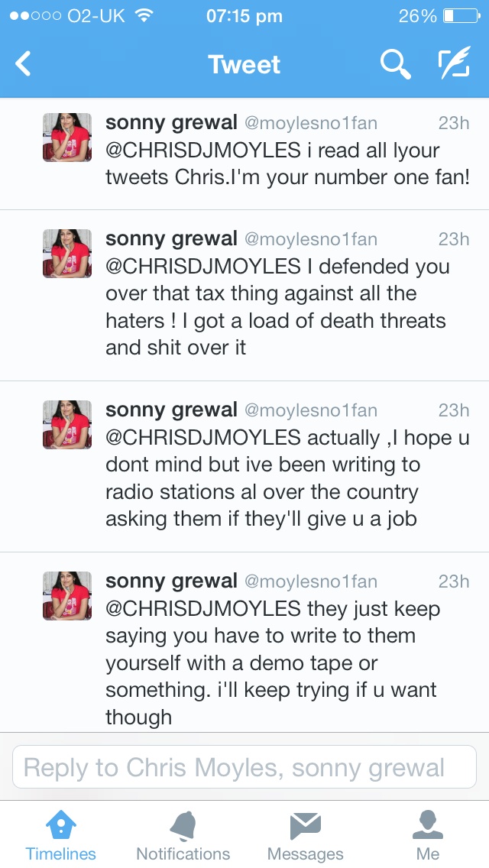This screenshot has height=868, width=489.
Task: Tap the 23h timestamp on 'demo tape' tweet
Action: tap(453, 581)
